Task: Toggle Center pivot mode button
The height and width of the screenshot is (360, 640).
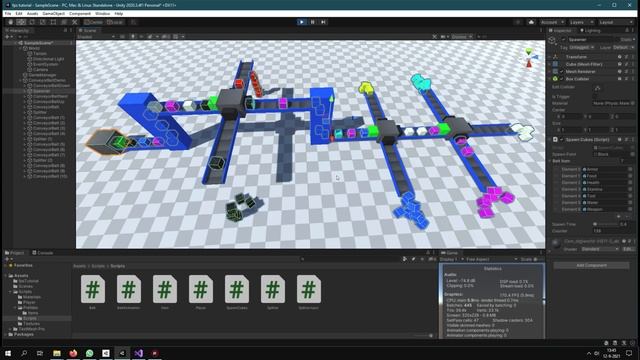Action: coord(94,22)
